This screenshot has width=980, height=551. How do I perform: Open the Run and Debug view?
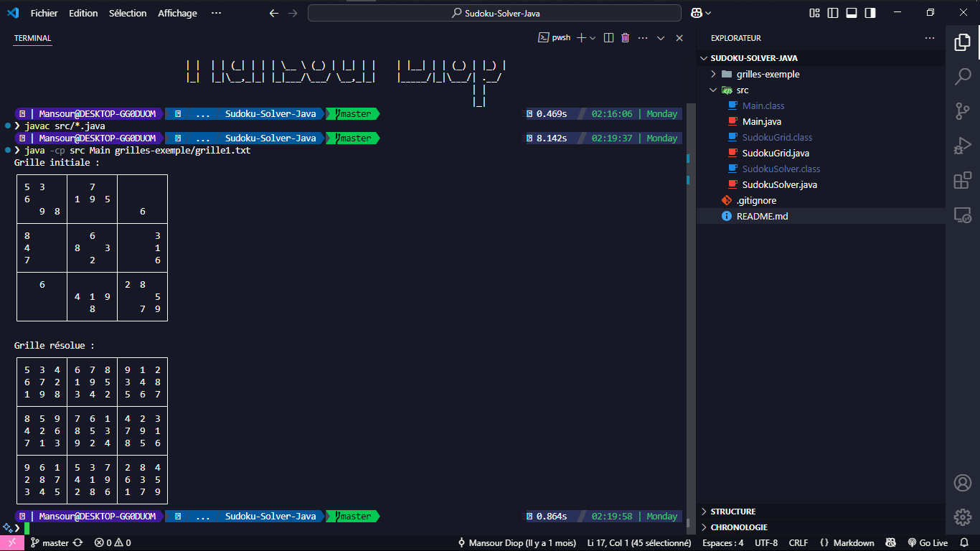(x=962, y=146)
